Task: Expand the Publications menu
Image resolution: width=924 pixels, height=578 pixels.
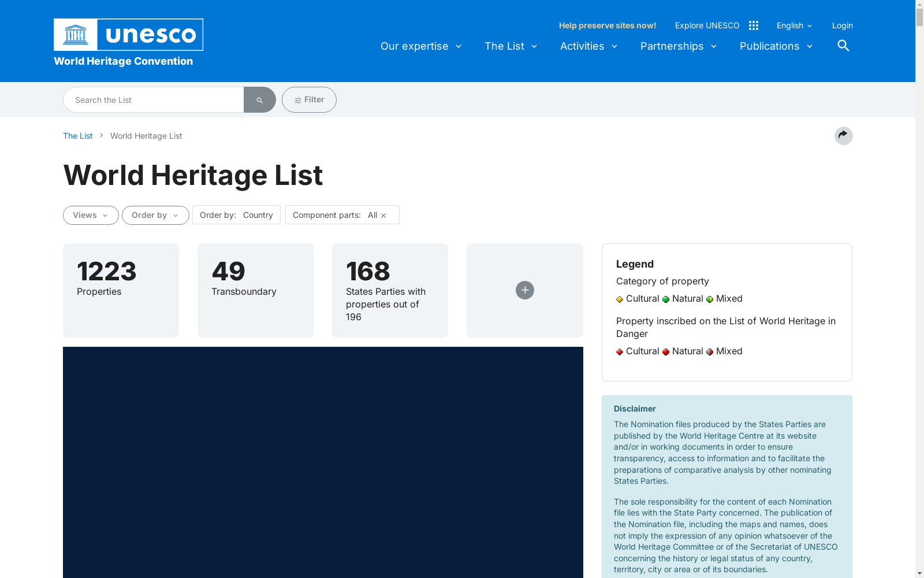Action: (x=776, y=46)
